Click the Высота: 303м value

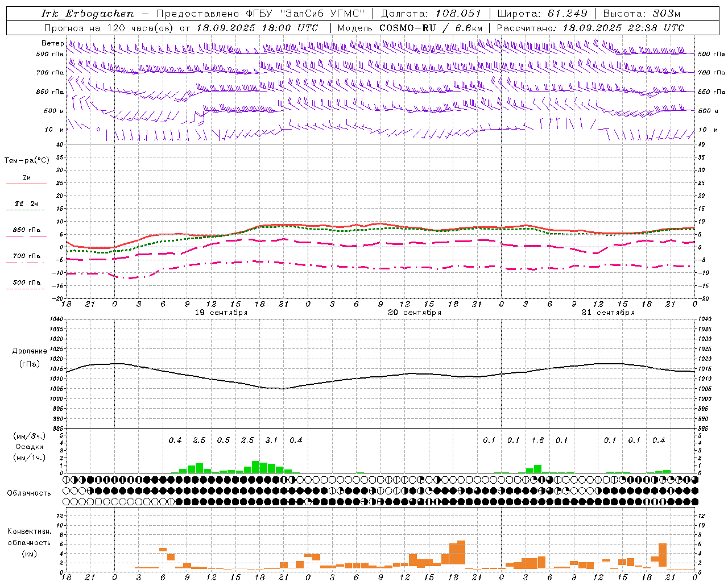click(x=642, y=14)
